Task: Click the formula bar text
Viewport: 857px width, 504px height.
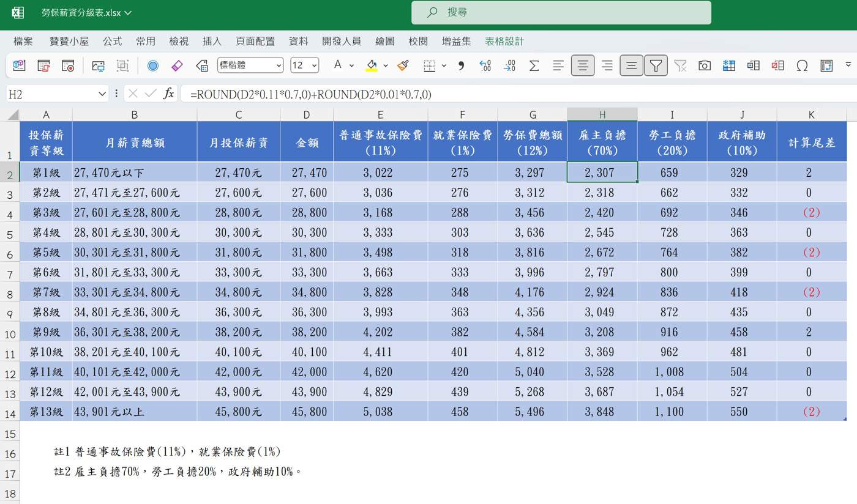Action: tap(310, 94)
